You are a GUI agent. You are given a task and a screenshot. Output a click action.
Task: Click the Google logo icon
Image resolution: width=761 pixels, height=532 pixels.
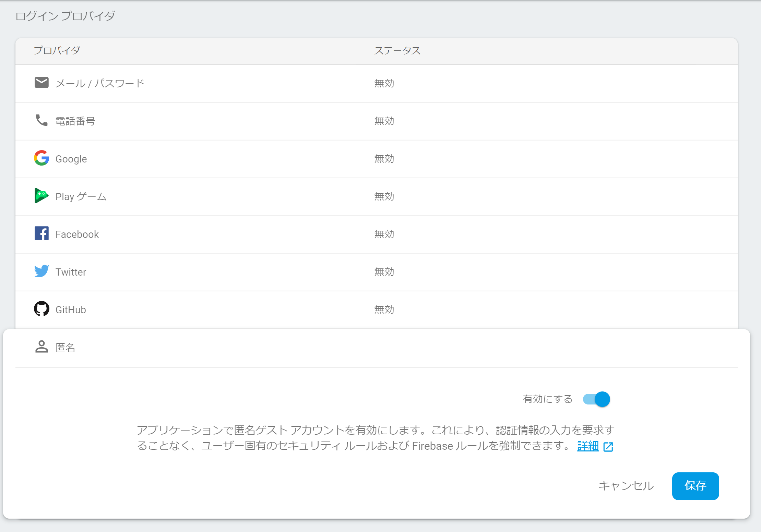coord(41,158)
